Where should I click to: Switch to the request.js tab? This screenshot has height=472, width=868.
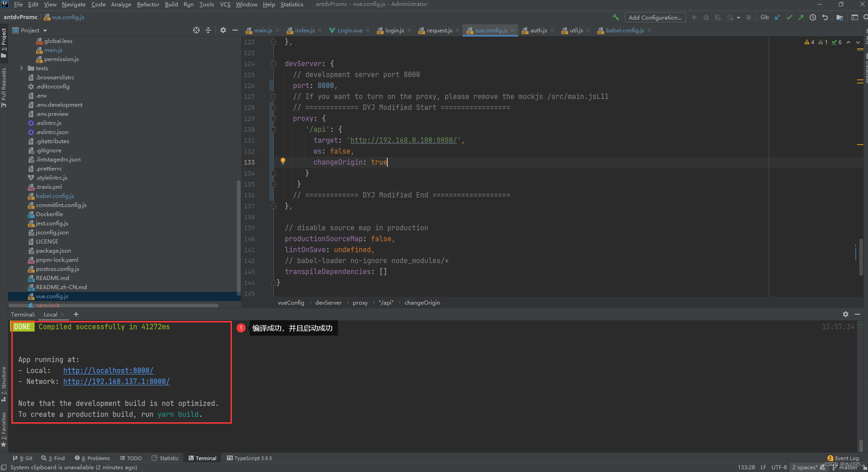click(439, 31)
